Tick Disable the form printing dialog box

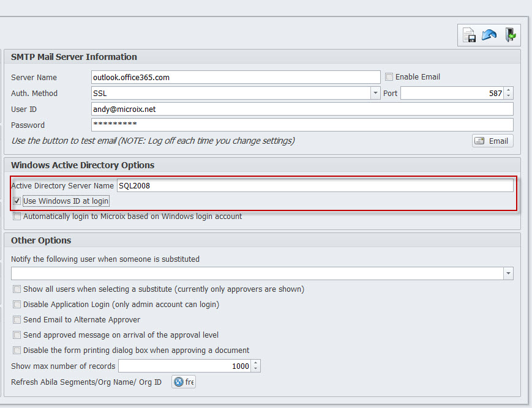17,351
